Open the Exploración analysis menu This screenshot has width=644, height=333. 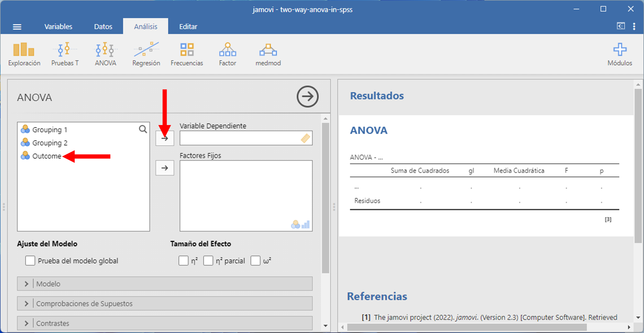(x=24, y=54)
